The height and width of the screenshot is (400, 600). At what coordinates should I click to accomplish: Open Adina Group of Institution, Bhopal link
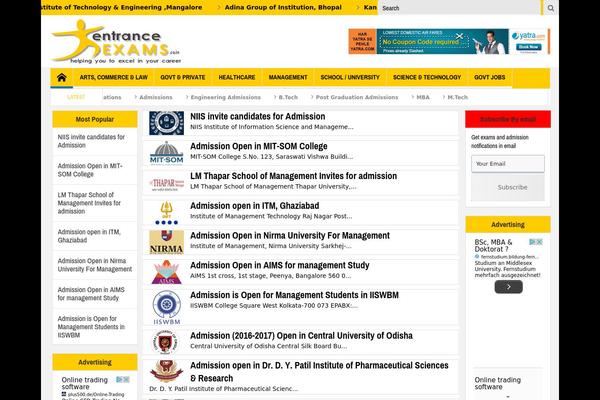283,7
